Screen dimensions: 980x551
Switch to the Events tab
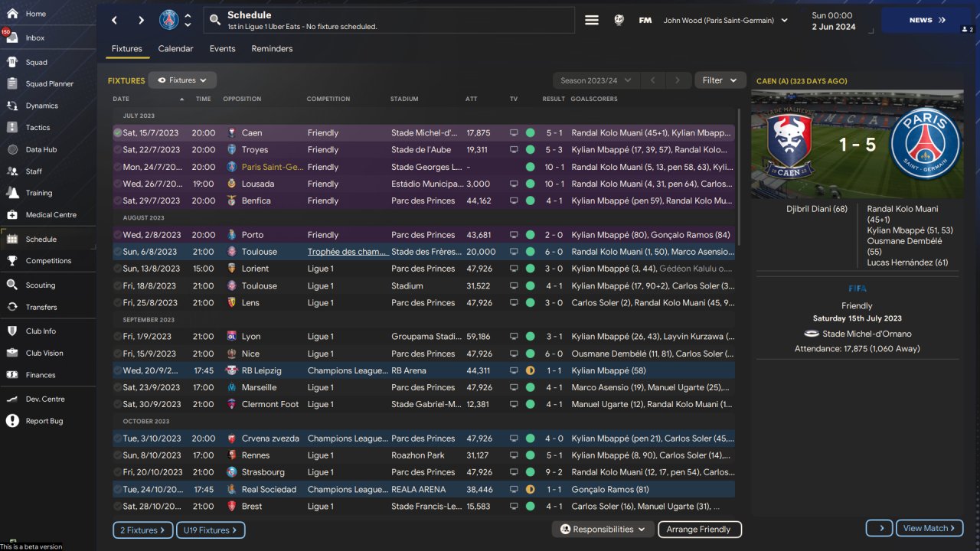pos(223,49)
